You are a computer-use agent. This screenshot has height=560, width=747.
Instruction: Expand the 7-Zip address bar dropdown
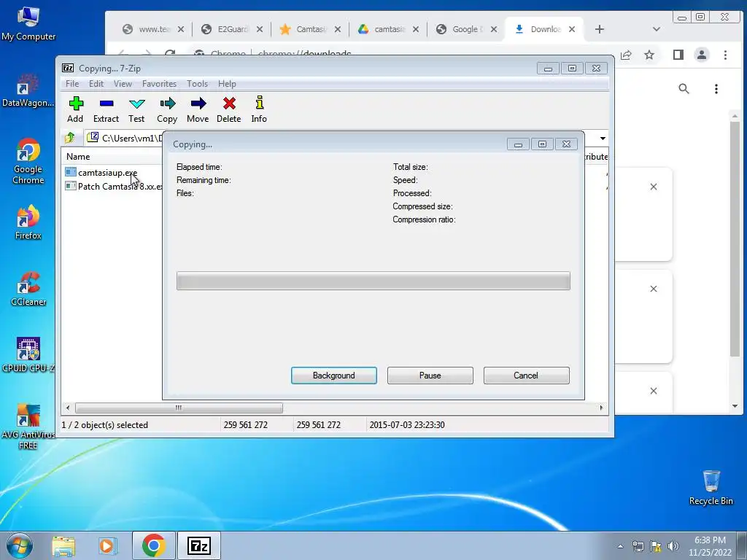(x=603, y=138)
